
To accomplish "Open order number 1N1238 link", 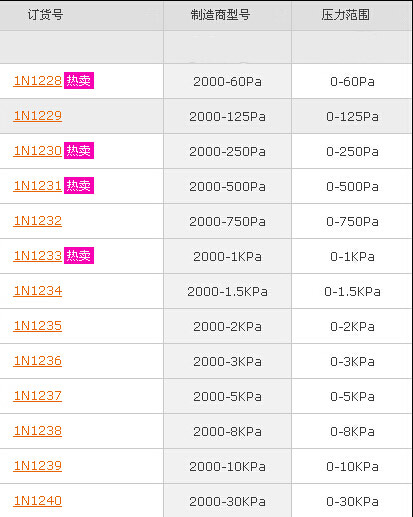I will [x=38, y=431].
